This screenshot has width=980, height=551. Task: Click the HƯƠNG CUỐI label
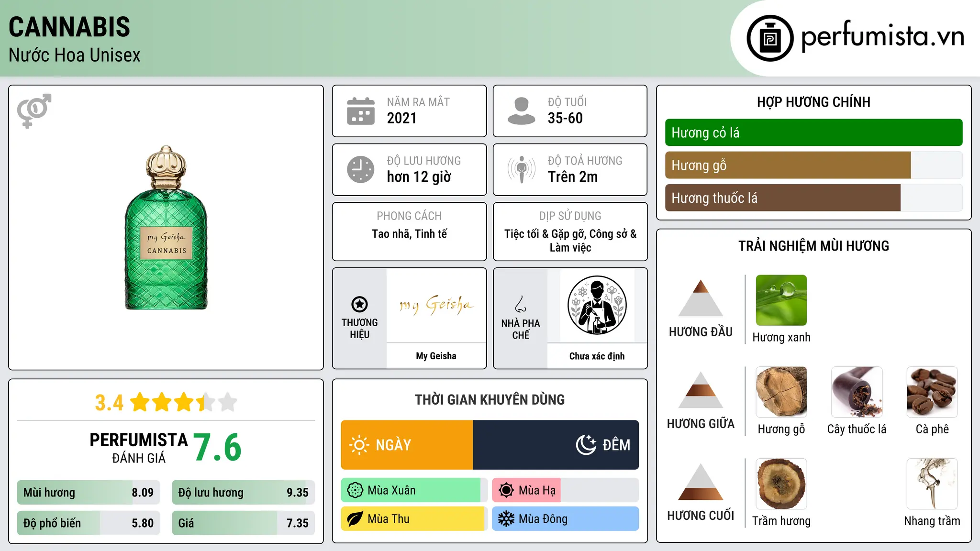pos(701,516)
